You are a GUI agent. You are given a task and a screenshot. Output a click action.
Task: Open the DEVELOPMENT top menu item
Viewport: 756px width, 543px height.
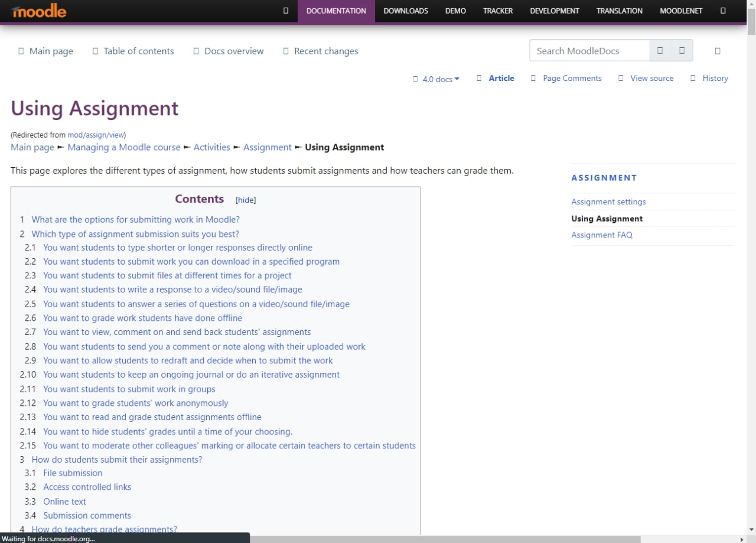click(x=555, y=11)
